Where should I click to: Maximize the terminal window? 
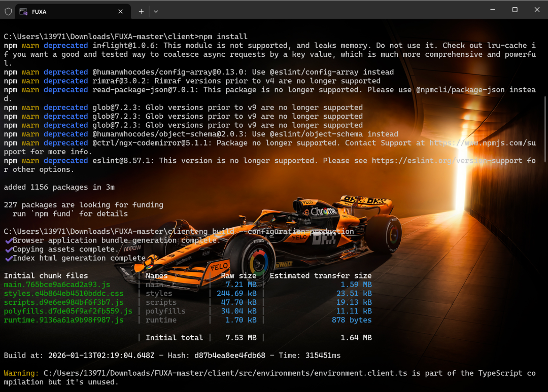point(515,10)
